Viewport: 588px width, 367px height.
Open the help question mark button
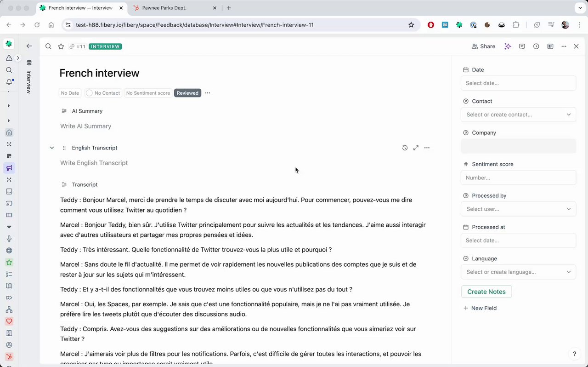tap(574, 354)
